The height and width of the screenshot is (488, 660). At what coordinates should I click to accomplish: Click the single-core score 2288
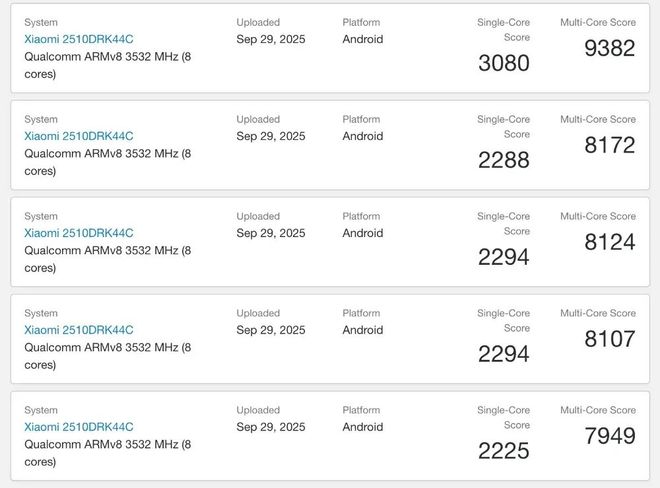point(504,161)
